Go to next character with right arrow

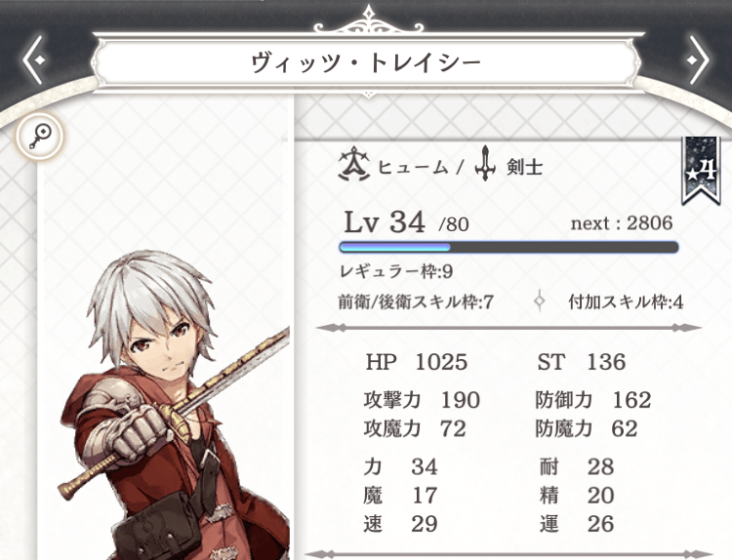click(697, 60)
